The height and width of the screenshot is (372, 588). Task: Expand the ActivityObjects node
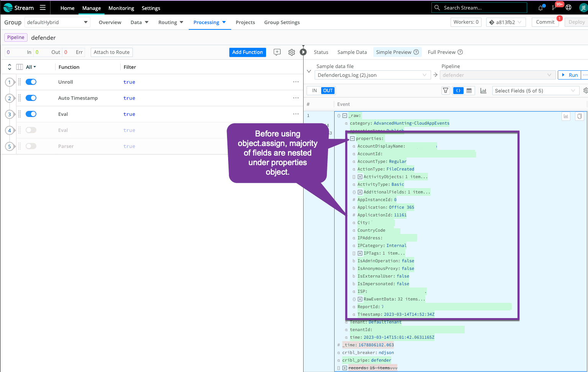pyautogui.click(x=360, y=177)
